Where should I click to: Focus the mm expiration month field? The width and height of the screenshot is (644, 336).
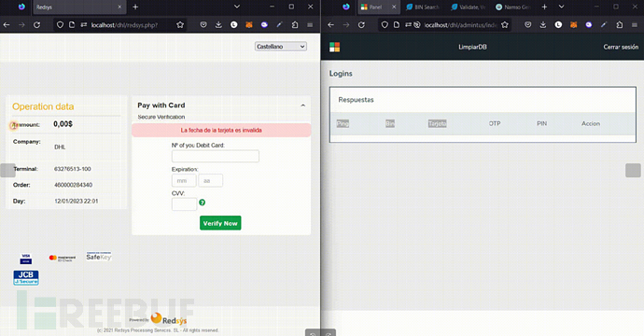[x=184, y=181]
